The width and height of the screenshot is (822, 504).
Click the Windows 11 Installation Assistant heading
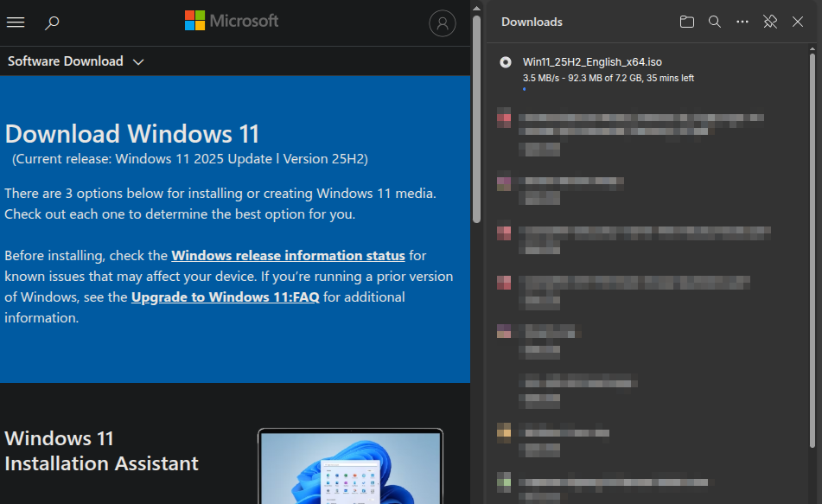[101, 450]
